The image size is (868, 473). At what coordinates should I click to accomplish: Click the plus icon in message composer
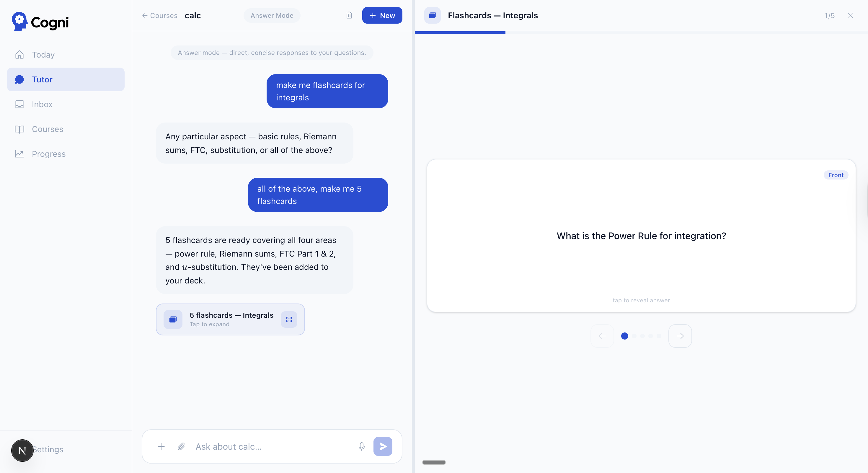161,446
